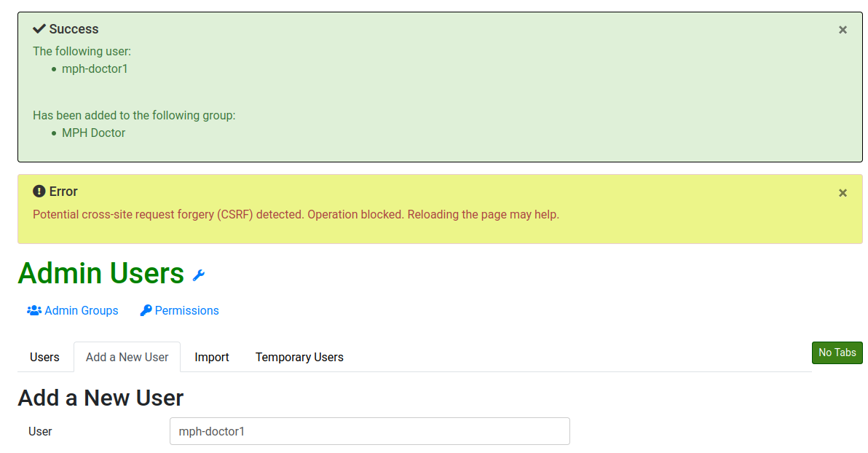Open the Import tab
Image resolution: width=868 pixels, height=453 pixels.
pyautogui.click(x=212, y=357)
